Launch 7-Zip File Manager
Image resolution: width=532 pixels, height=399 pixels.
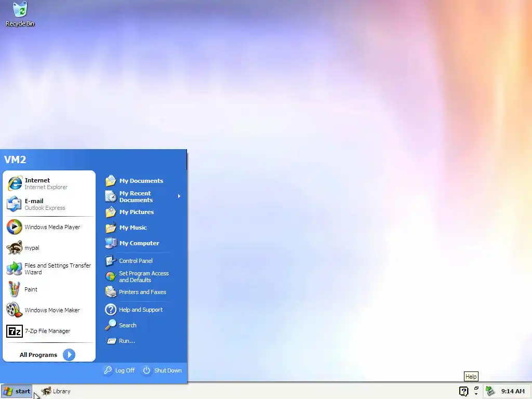coord(49,331)
